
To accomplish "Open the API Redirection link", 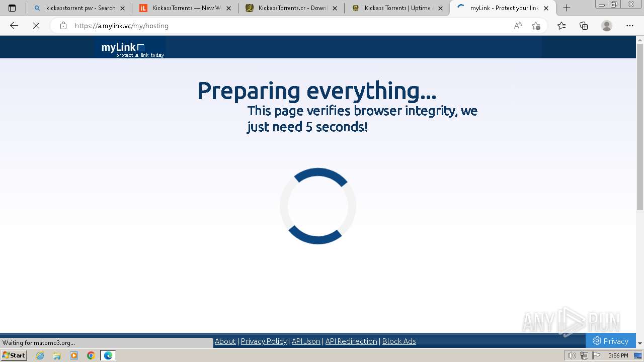I will click(351, 341).
